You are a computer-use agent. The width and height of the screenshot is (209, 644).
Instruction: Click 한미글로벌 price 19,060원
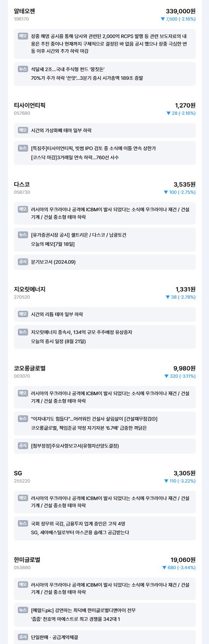point(183,560)
